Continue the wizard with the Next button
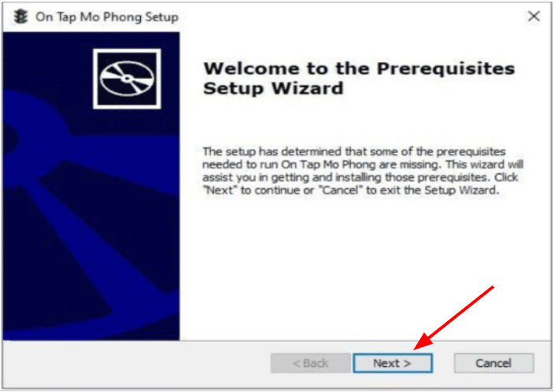 coord(393,363)
